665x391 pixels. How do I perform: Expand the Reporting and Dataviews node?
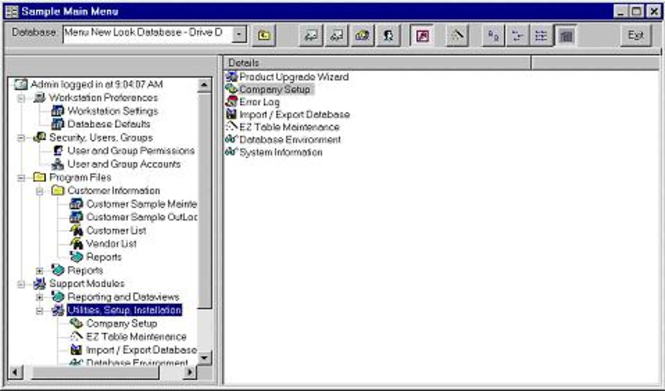[x=39, y=297]
